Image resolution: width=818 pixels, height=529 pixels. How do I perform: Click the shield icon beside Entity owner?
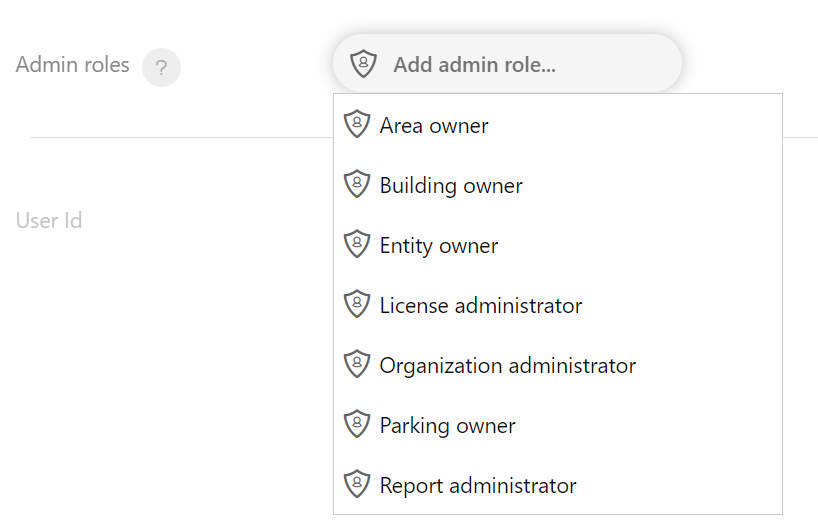[x=357, y=244]
